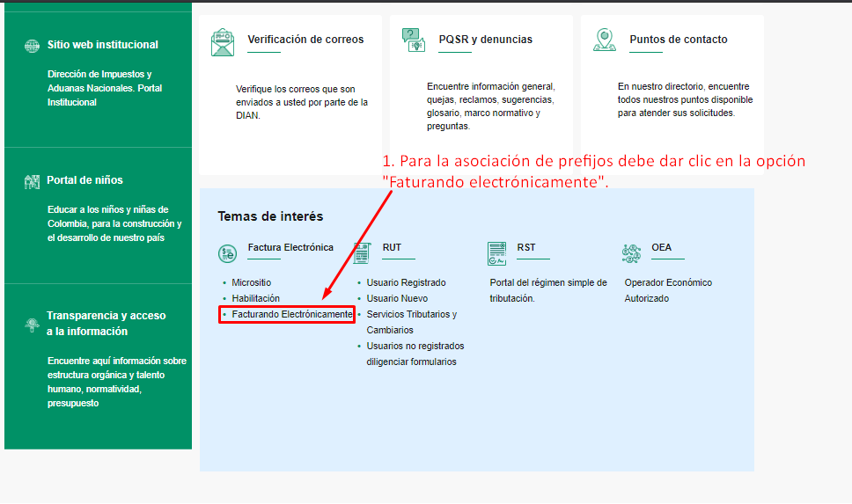The image size is (852, 504).
Task: Click 'En nuestro directorio, encuentre' description
Action: pos(685,99)
